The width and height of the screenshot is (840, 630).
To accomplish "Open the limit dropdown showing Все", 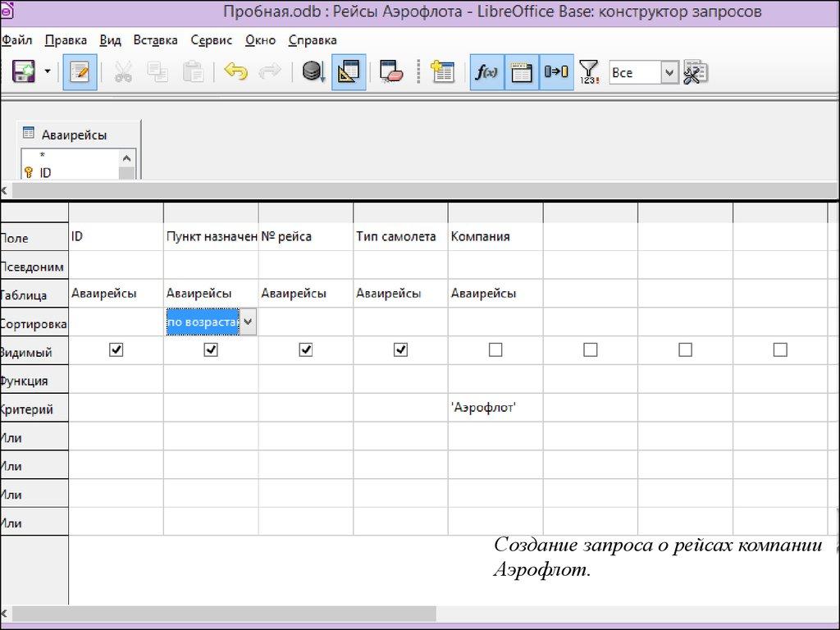I will click(669, 72).
